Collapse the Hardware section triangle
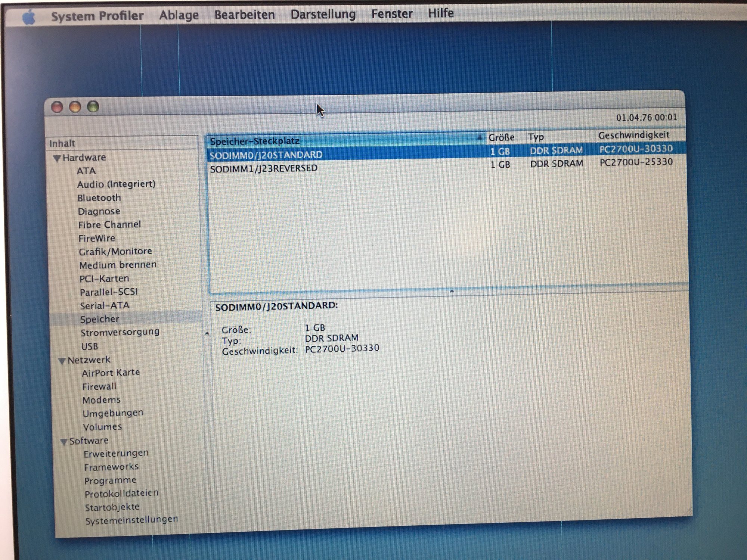This screenshot has height=560, width=747. pyautogui.click(x=57, y=158)
